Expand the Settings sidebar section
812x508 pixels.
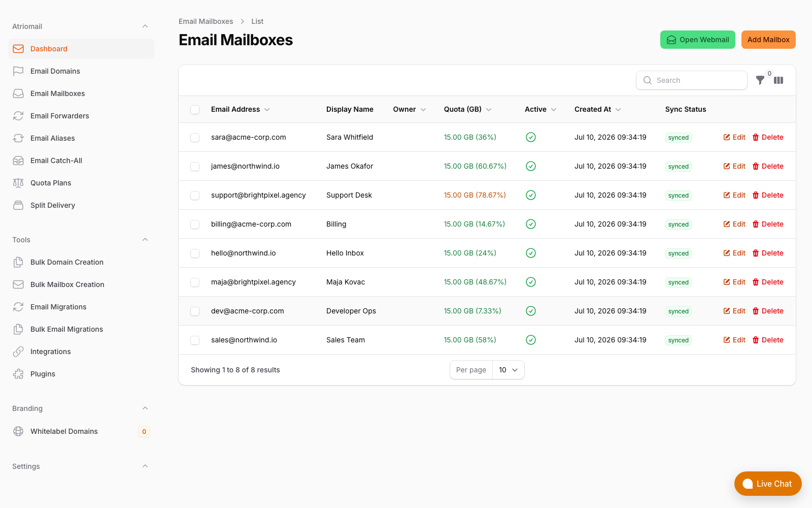pyautogui.click(x=145, y=466)
